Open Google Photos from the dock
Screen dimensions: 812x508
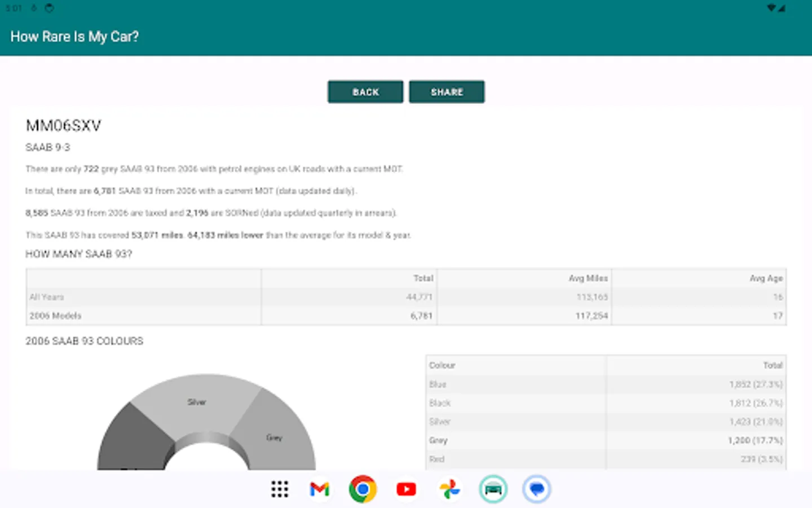click(x=449, y=489)
